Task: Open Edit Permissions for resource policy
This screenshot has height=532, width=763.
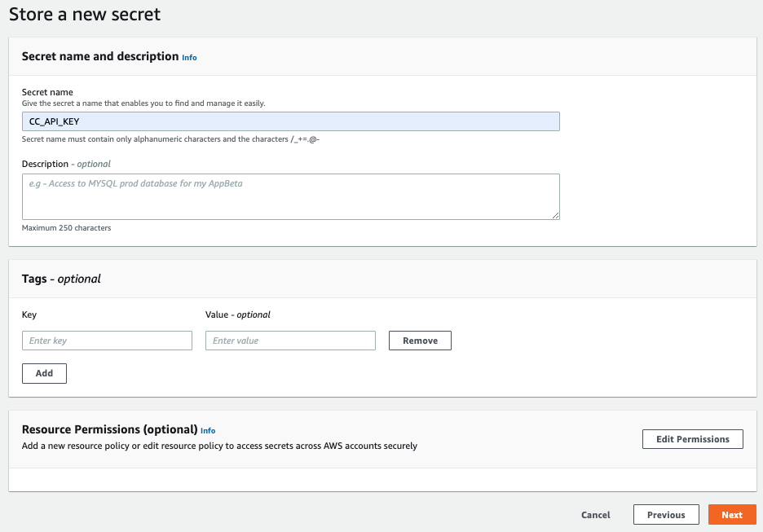Action: coord(692,439)
